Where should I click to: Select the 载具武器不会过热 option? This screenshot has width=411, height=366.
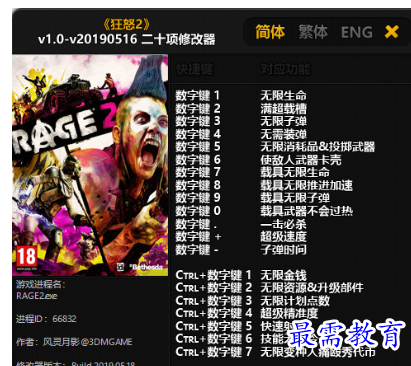pyautogui.click(x=307, y=211)
